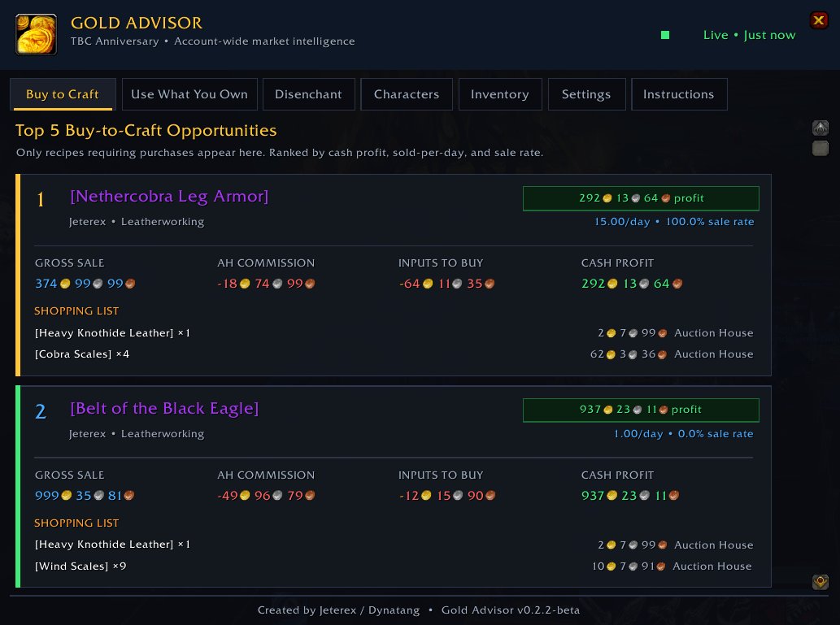This screenshot has height=625, width=840.
Task: Click the gold coin icon in Nethercobra gross sale
Action: pyautogui.click(x=65, y=284)
